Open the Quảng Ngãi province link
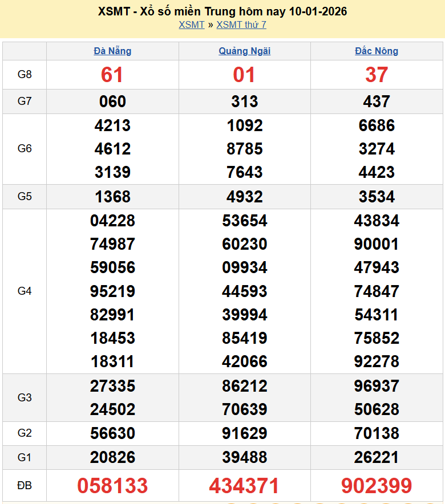445x504 pixels. (244, 51)
